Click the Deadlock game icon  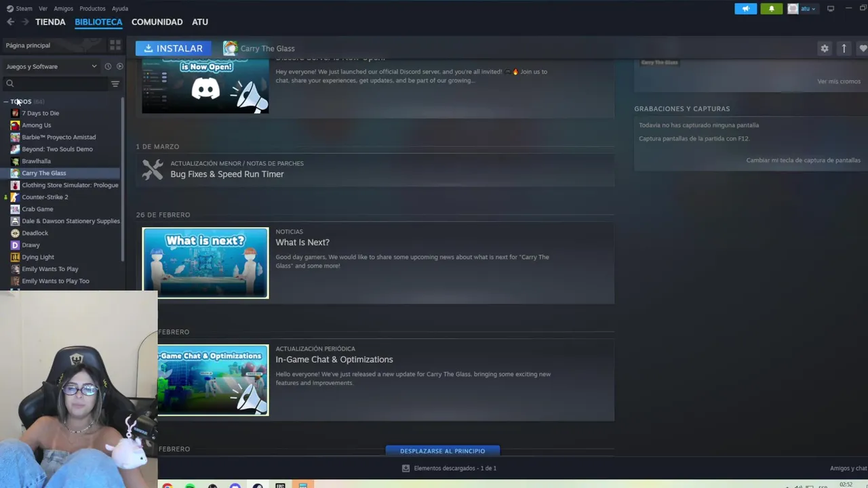(x=15, y=233)
